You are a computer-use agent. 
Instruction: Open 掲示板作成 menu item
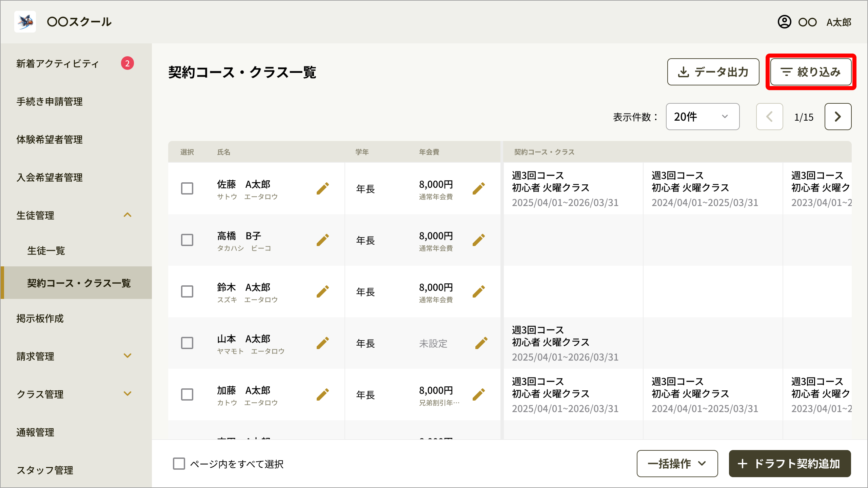76,318
